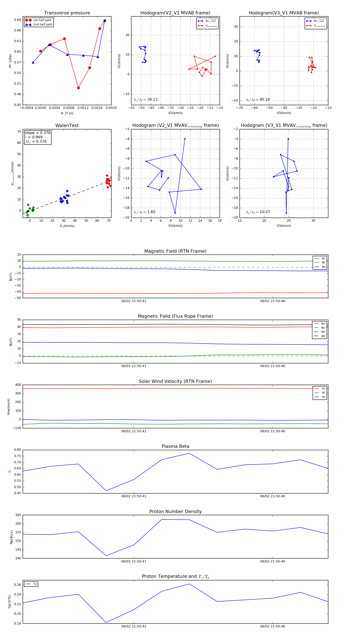Select the 'Bt' legend entry

(x=320, y=263)
